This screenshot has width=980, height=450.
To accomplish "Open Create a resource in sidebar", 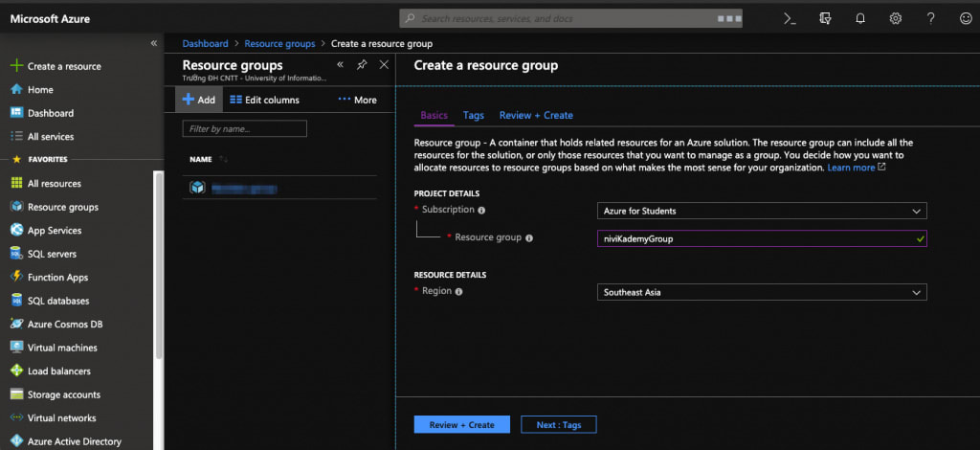I will tap(64, 66).
